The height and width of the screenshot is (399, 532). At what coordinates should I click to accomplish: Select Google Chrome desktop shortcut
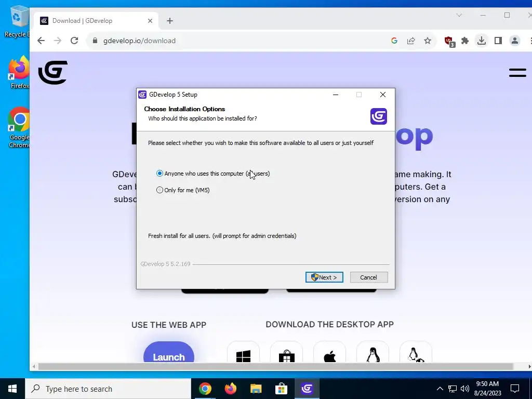[19, 128]
